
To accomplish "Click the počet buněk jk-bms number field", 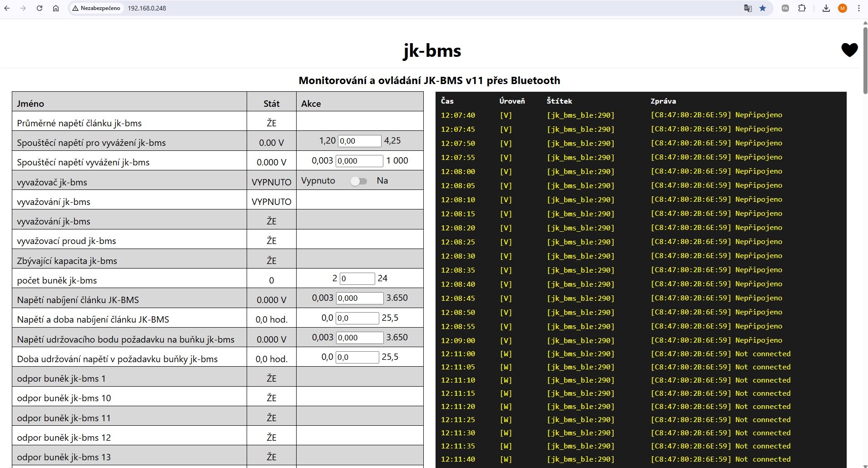I will (x=357, y=279).
